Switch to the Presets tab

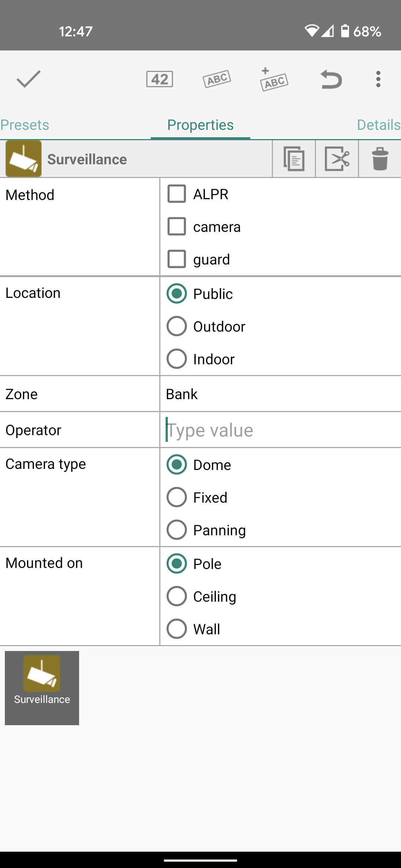(x=25, y=125)
